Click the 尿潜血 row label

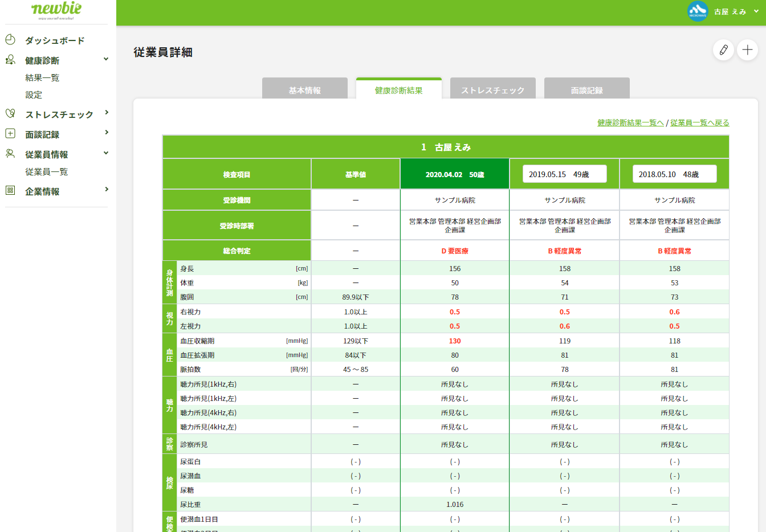190,476
